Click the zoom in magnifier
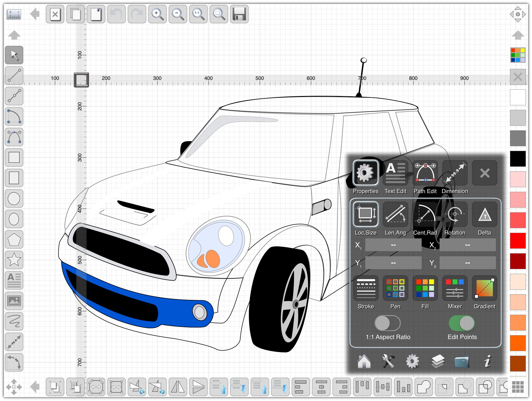This screenshot has width=532, height=401. 157,14
